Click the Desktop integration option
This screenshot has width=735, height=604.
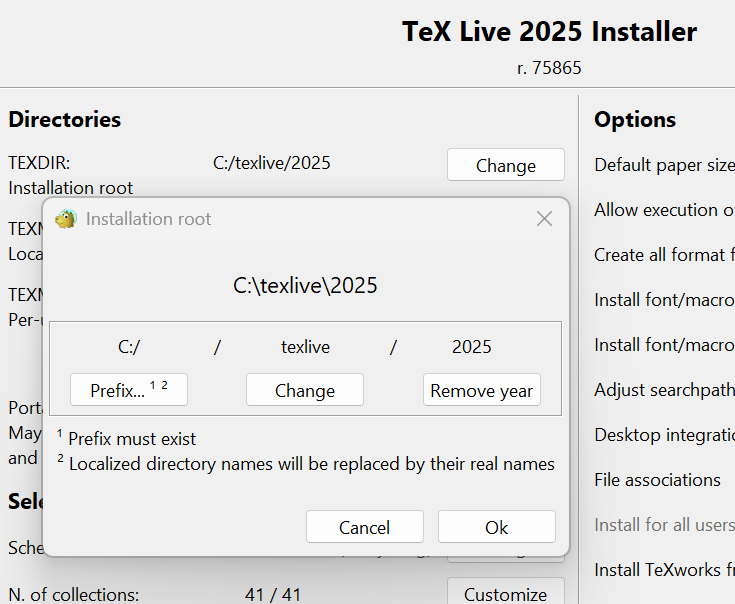pyautogui.click(x=664, y=435)
